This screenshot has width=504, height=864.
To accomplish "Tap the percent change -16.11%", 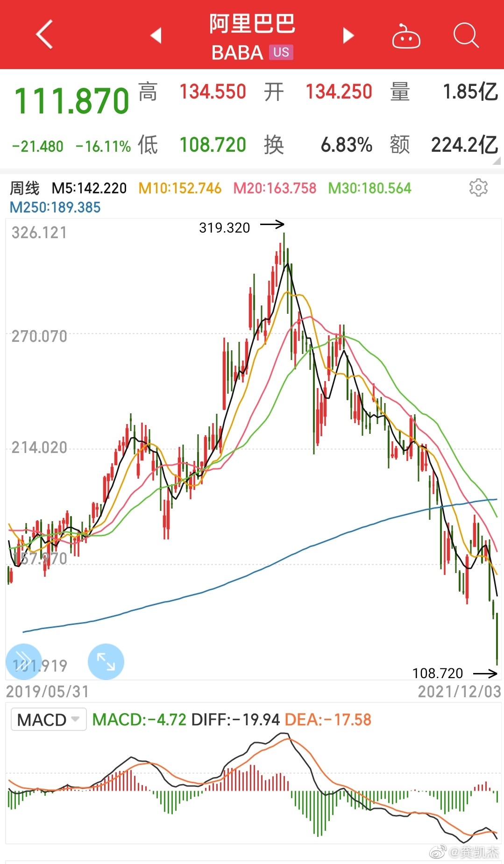I will click(x=103, y=147).
